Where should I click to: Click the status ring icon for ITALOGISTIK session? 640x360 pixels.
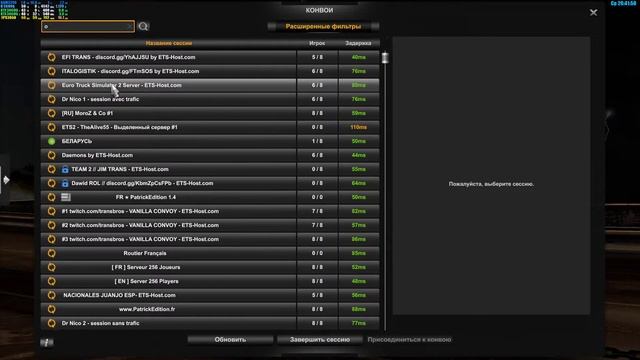coord(51,71)
